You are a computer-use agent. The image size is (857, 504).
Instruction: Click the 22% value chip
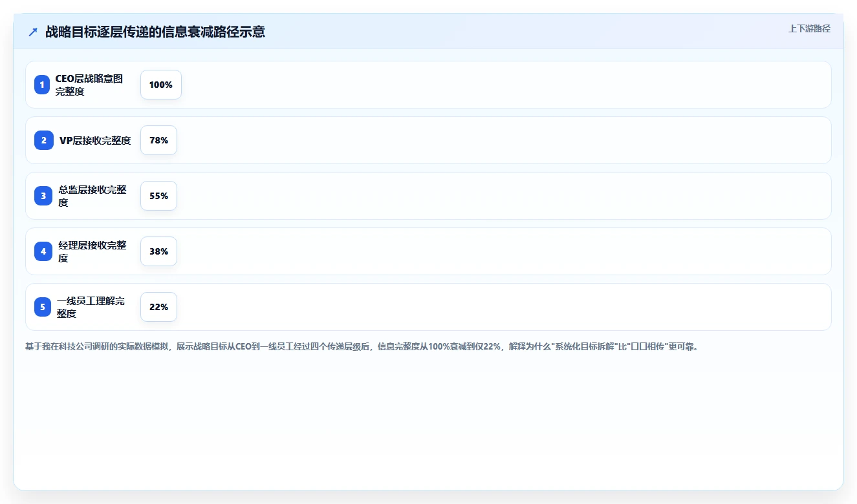[158, 307]
